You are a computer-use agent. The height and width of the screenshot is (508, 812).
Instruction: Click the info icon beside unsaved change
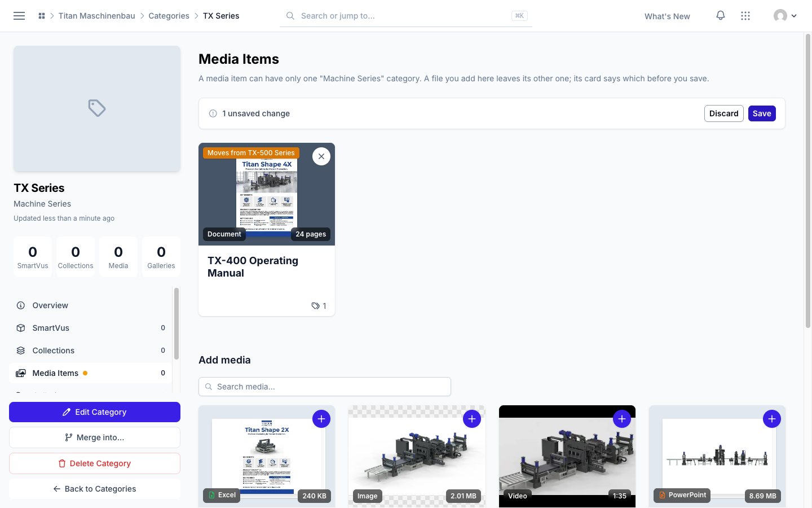[x=213, y=113]
